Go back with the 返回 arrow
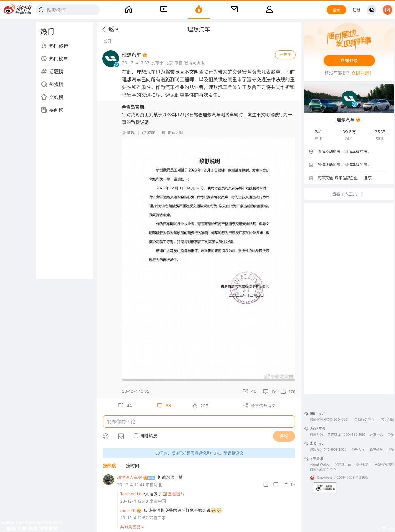This screenshot has width=395, height=532. tap(111, 29)
